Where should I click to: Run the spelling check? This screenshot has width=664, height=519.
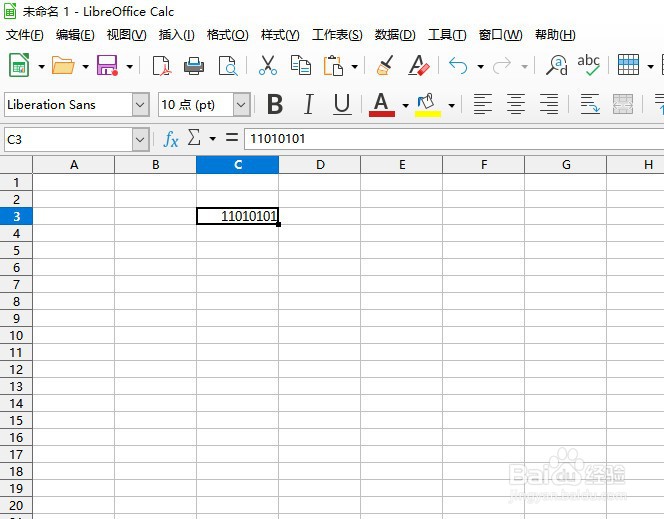coord(589,65)
